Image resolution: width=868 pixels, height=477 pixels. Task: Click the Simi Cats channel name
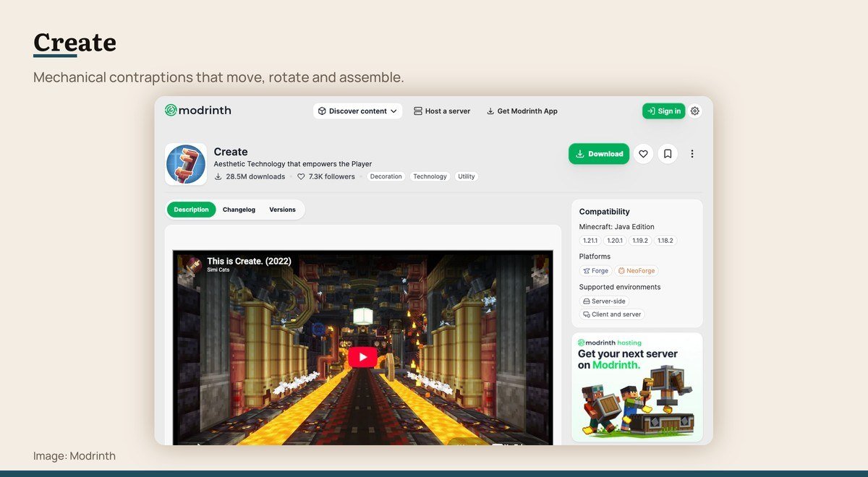(220, 270)
